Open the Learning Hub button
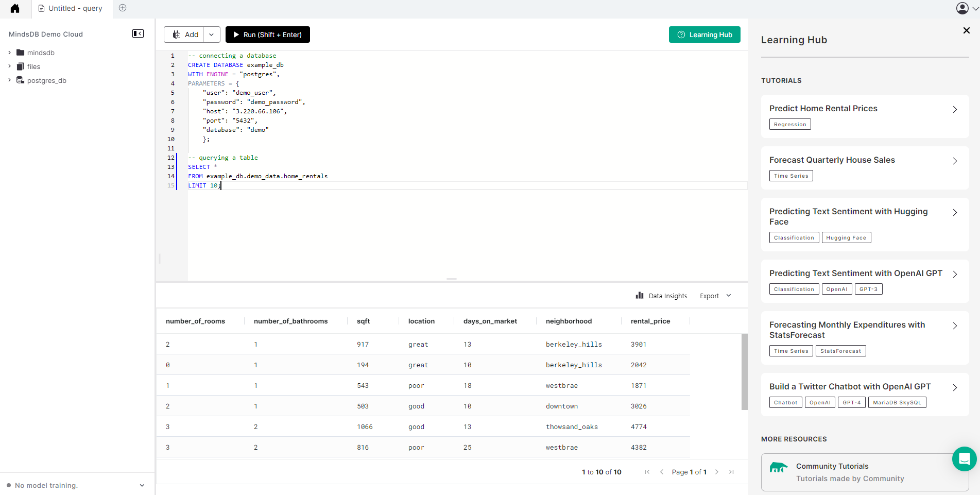 pos(704,35)
